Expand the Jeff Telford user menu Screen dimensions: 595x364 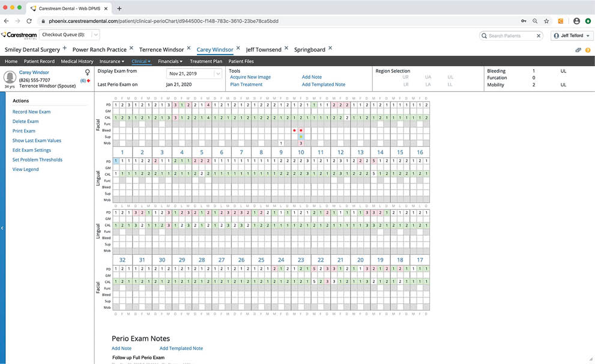(570, 36)
